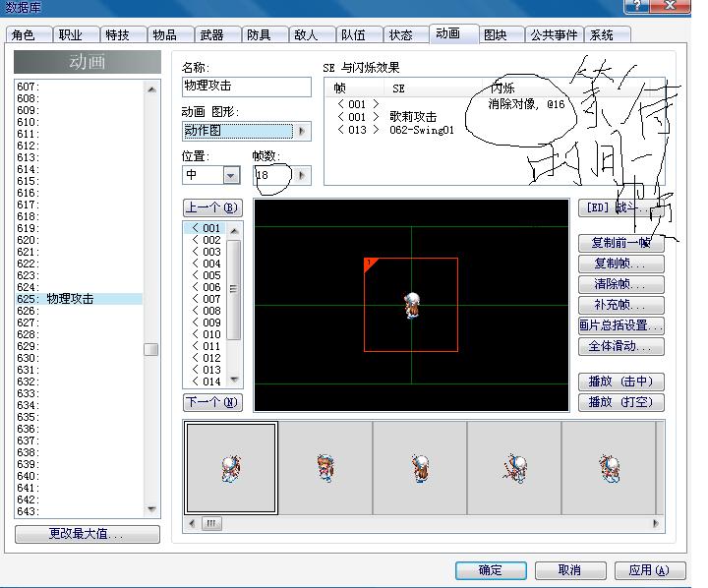Select frame 002 in frame list
708x588 pixels.
coord(206,240)
